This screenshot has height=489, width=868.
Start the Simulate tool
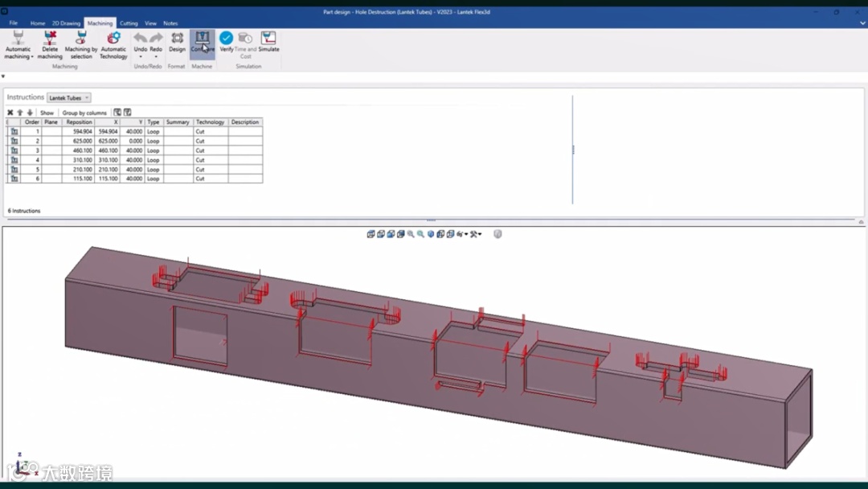pos(268,42)
